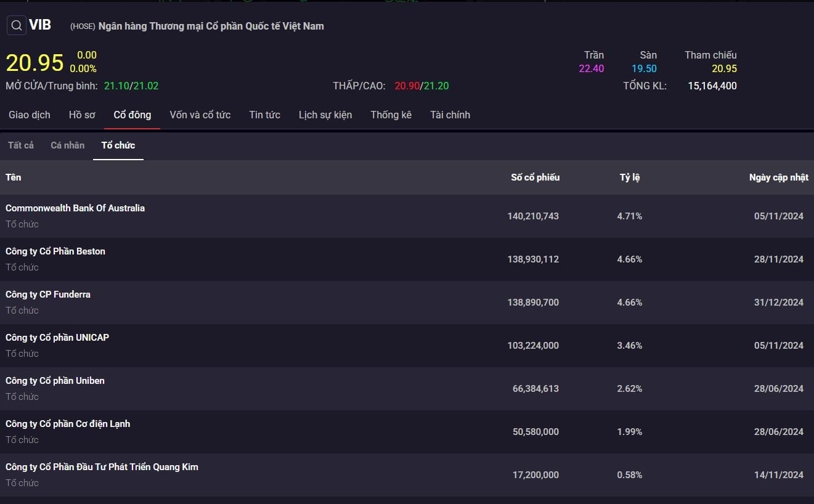Select Công ty Cổ phần Uniben name

click(55, 381)
